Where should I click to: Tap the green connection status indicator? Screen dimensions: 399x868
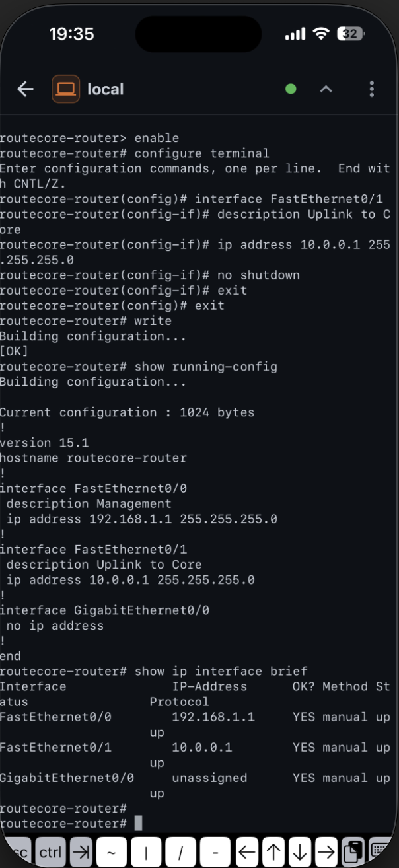[291, 87]
